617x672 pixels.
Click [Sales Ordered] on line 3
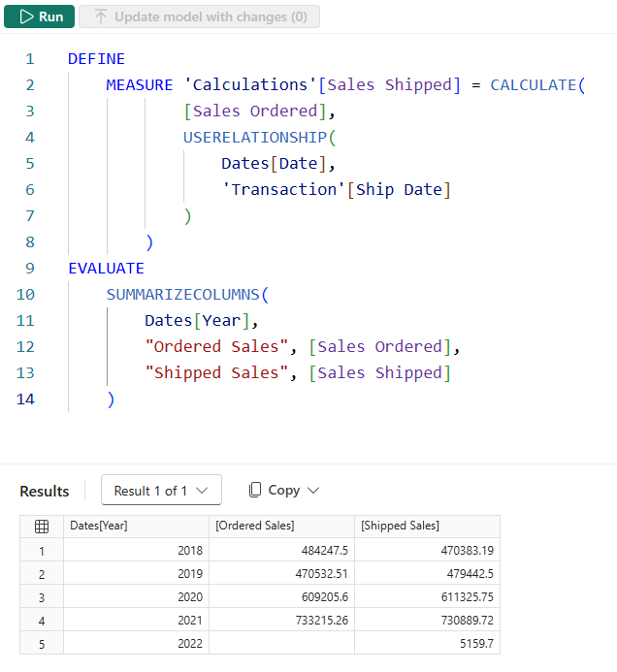click(255, 111)
